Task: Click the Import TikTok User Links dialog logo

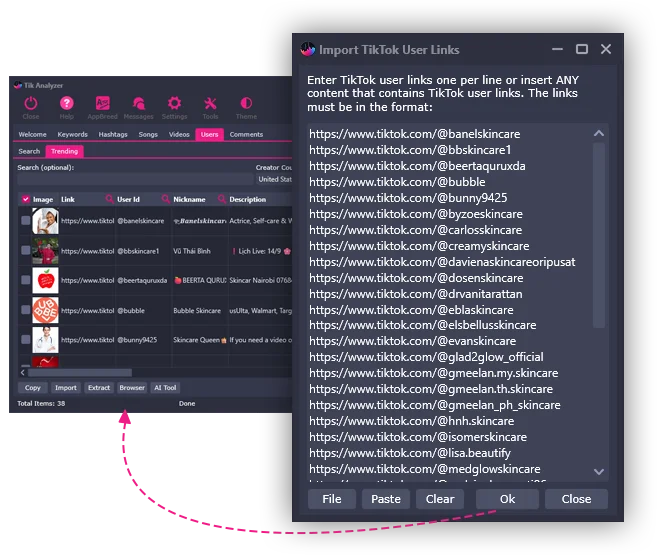Action: [308, 49]
